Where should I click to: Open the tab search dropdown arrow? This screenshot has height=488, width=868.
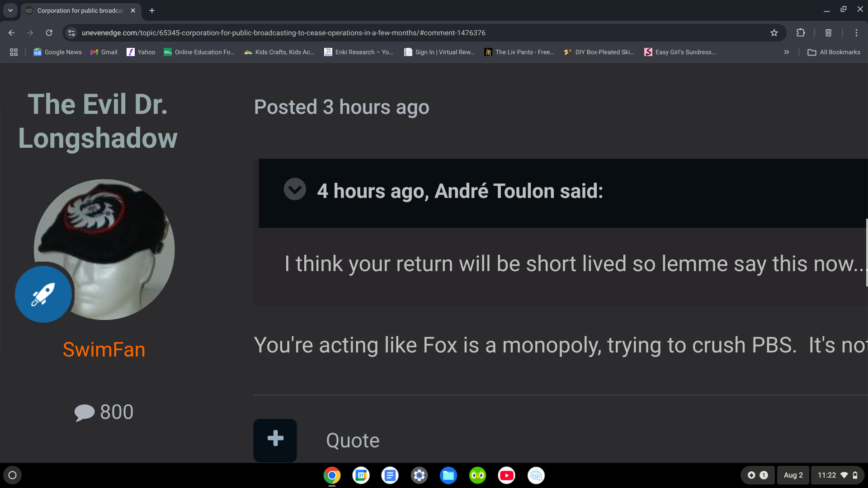point(10,10)
